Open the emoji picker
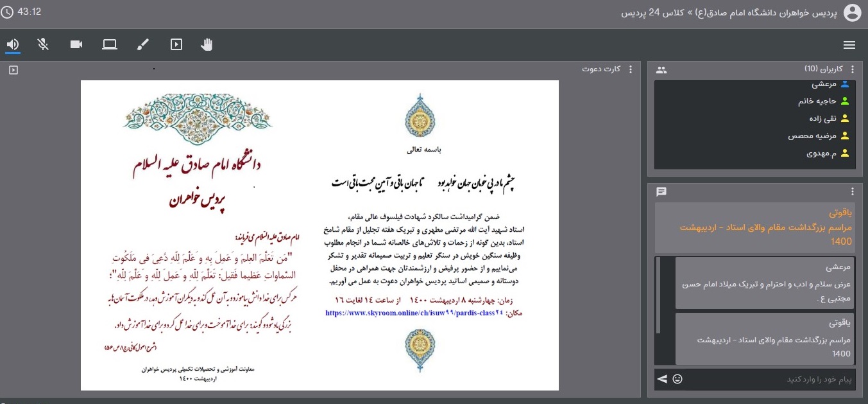Viewport: 868px width, 404px height. [x=677, y=379]
